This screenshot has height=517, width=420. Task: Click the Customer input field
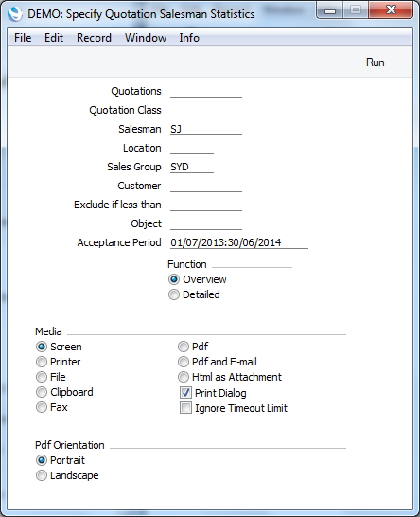pos(206,186)
